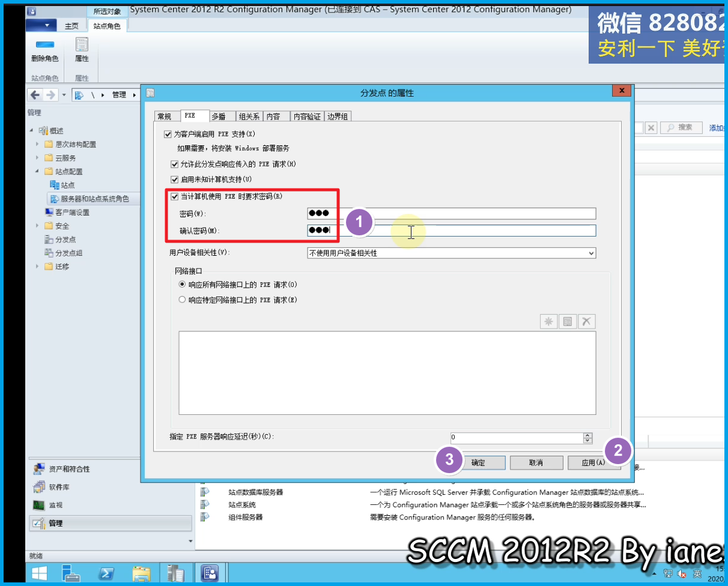Switch to the 边界组 tab
Image resolution: width=728 pixels, height=586 pixels.
pos(338,116)
